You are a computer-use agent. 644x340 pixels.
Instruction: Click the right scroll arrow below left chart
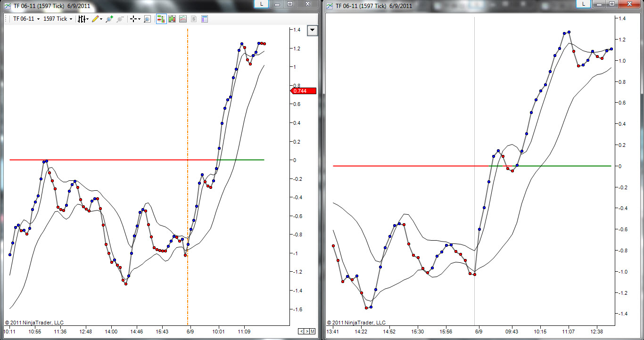coord(307,332)
